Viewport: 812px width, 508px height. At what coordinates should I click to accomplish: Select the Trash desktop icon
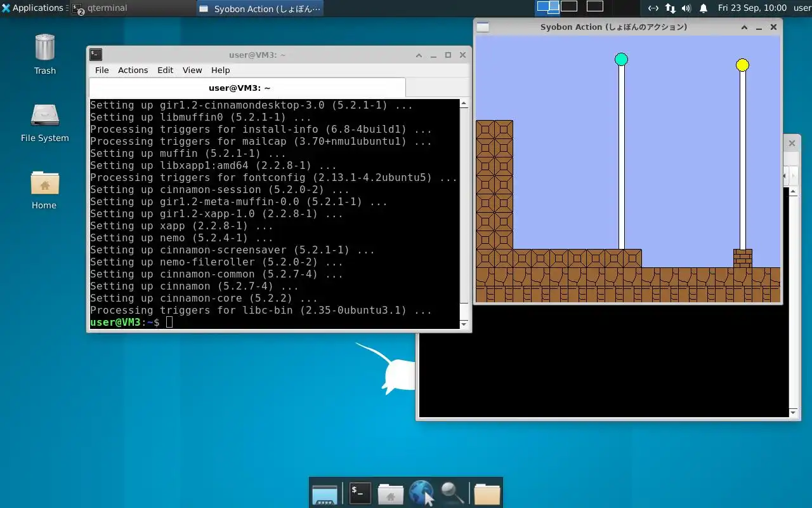coord(45,55)
